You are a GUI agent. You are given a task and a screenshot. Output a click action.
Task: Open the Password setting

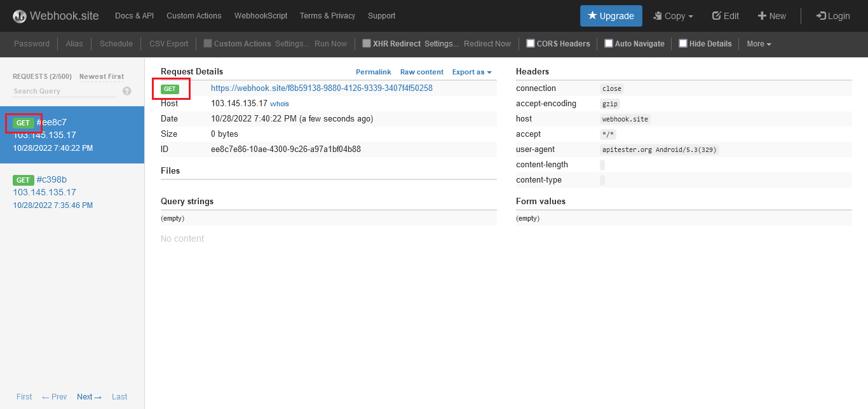[x=32, y=44]
